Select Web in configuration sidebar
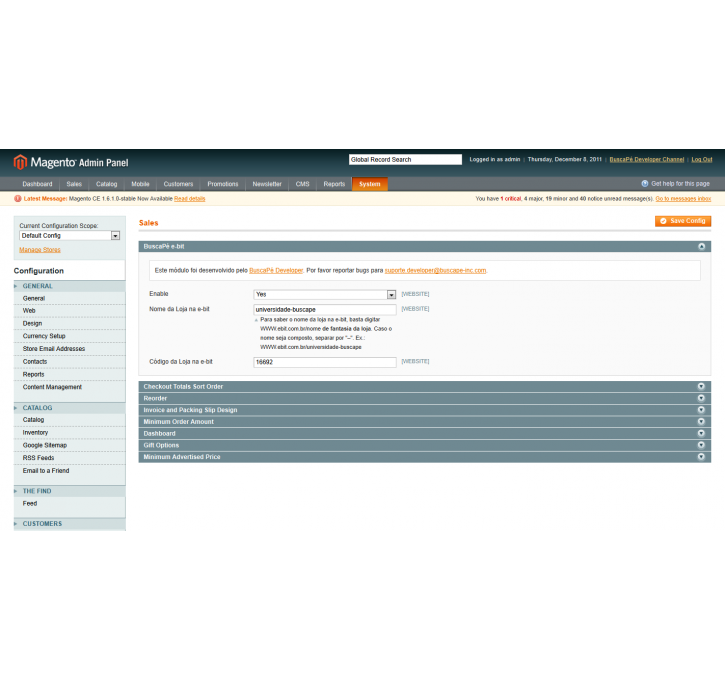Image resolution: width=725 pixels, height=680 pixels. coord(29,311)
